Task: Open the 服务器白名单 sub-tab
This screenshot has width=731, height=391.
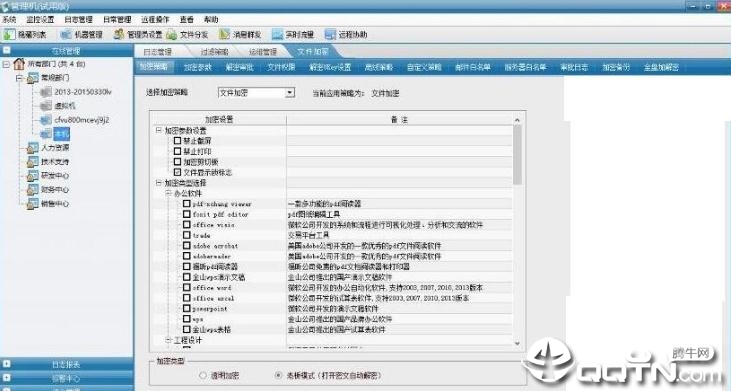Action: (525, 67)
